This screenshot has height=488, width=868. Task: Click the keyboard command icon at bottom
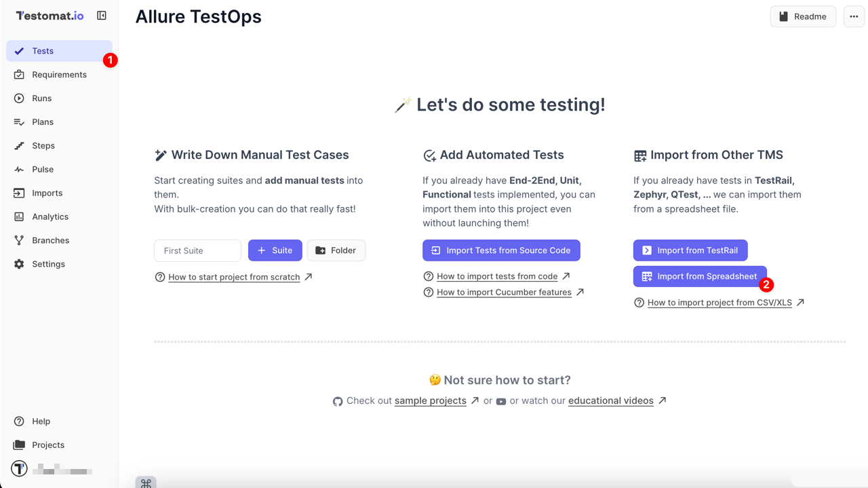(146, 483)
